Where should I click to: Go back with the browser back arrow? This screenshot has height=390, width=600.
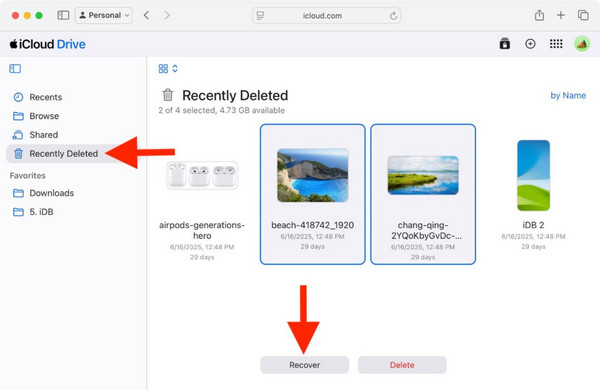pos(147,15)
